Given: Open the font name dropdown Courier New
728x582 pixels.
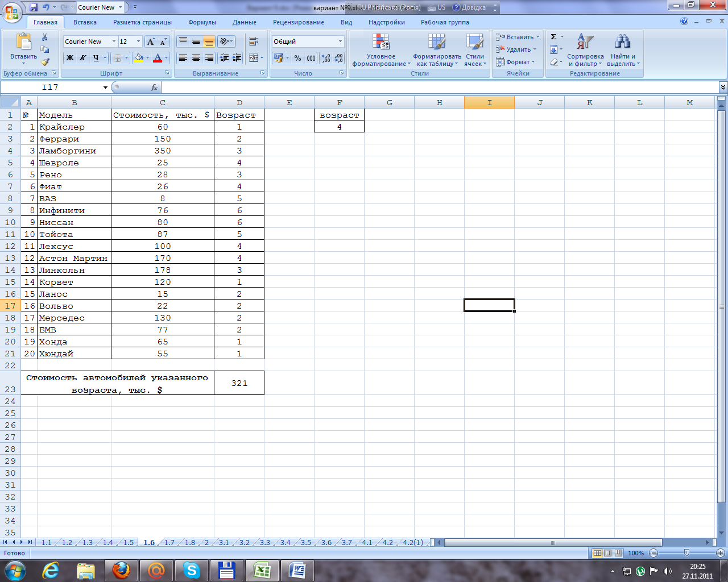Looking at the screenshot, I should point(114,41).
